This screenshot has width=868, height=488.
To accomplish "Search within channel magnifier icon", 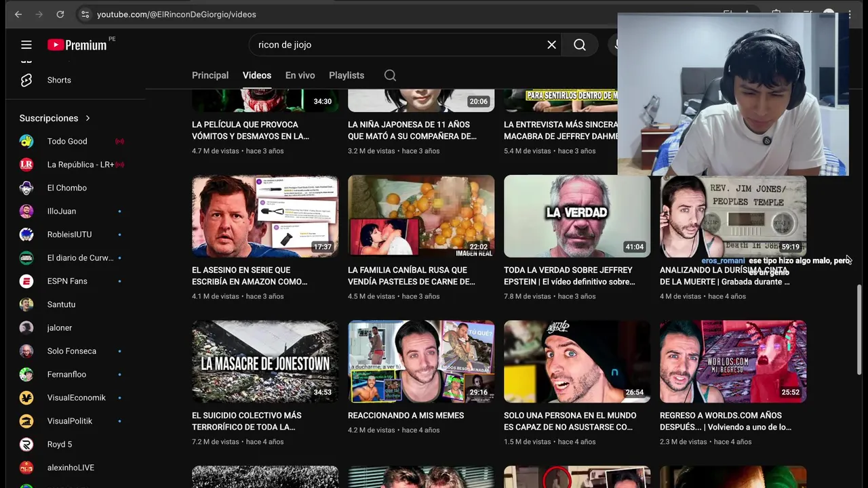I will pos(390,75).
